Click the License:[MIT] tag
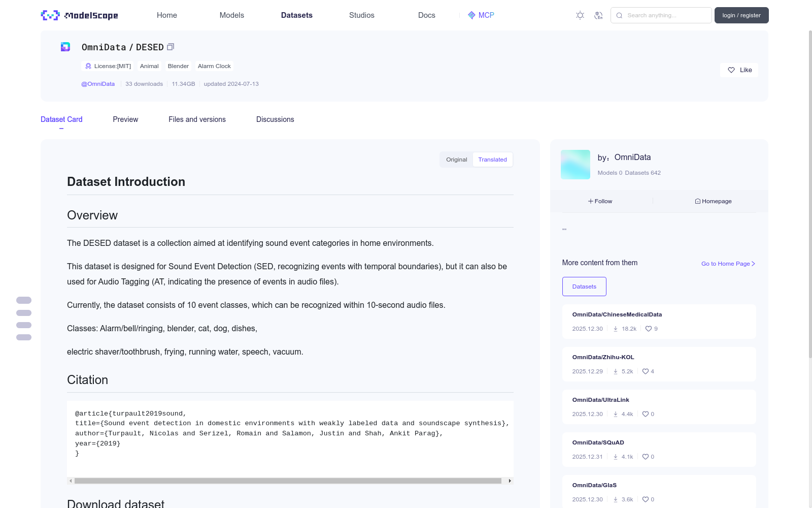 (x=108, y=66)
